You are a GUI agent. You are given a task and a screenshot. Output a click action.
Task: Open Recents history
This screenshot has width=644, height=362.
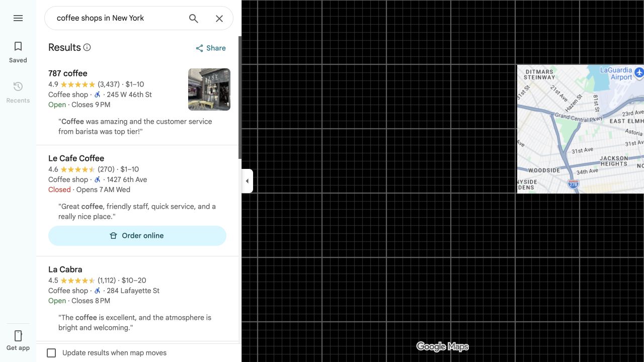coord(18,93)
